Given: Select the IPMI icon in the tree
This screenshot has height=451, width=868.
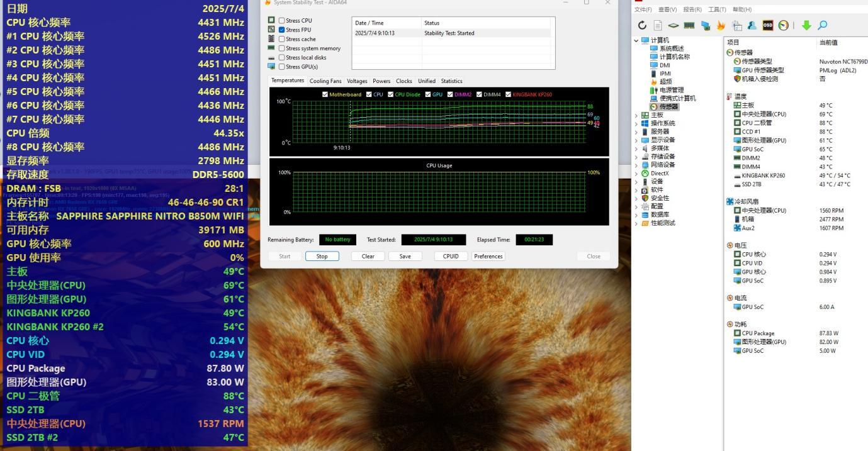Looking at the screenshot, I should (x=653, y=74).
